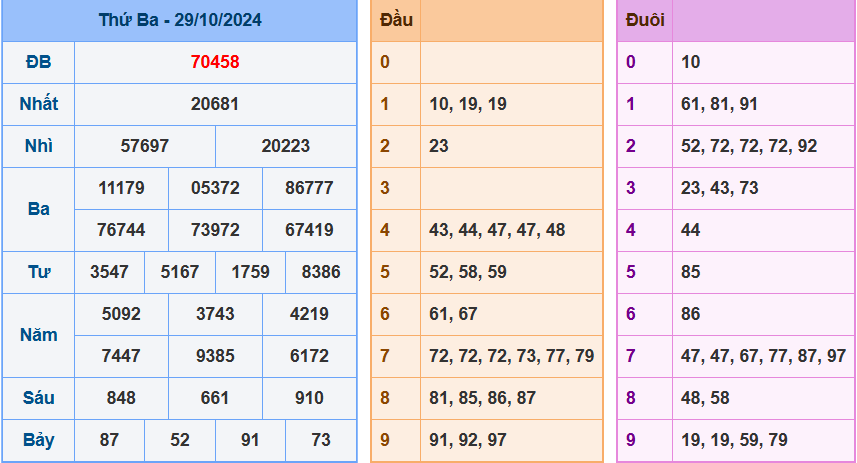Click Đuôi row values 47, 47, 67, 77, 87, 97

(764, 356)
